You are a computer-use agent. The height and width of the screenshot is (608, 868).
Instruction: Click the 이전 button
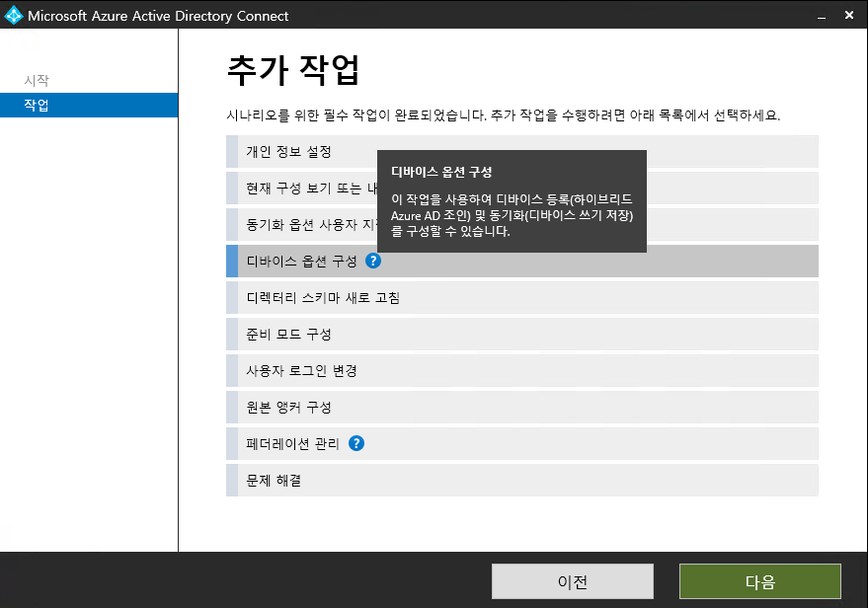click(x=573, y=581)
